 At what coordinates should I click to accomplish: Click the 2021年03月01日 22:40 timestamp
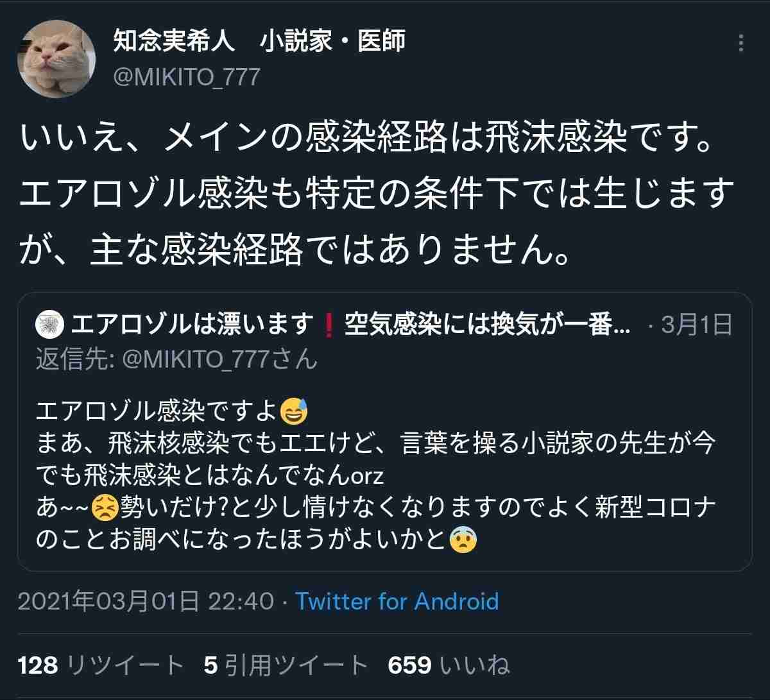[146, 601]
